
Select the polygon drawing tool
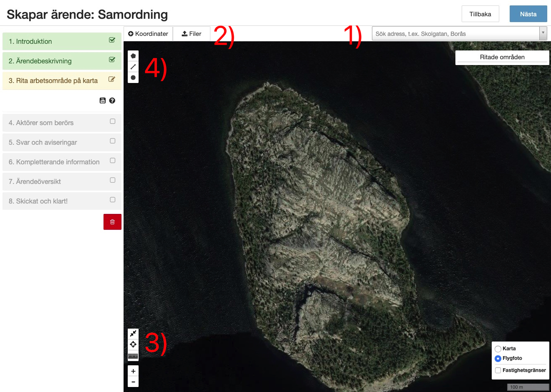click(x=133, y=56)
